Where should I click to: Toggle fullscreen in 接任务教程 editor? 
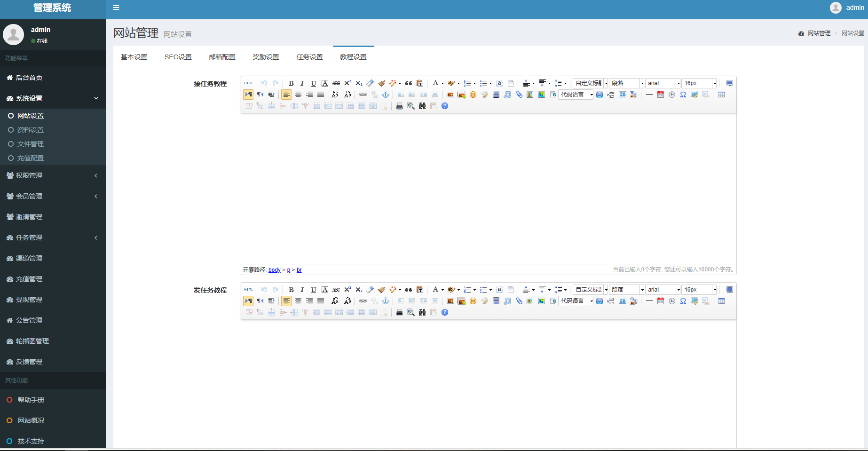click(730, 83)
